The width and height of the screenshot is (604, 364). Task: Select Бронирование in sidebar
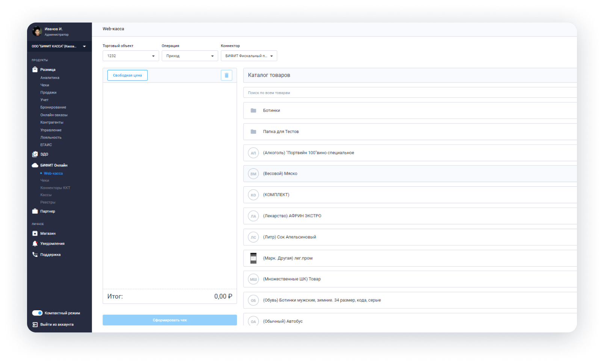tap(53, 107)
